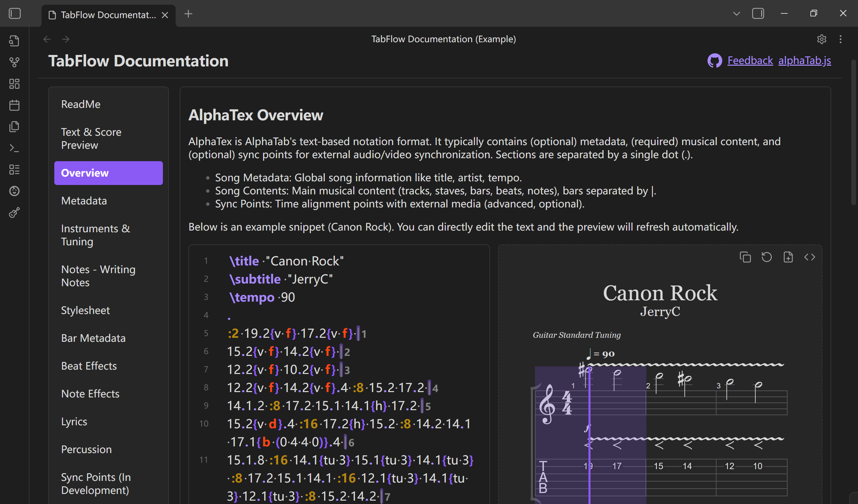
Task: Open today's daily note calendar icon
Action: tap(14, 105)
